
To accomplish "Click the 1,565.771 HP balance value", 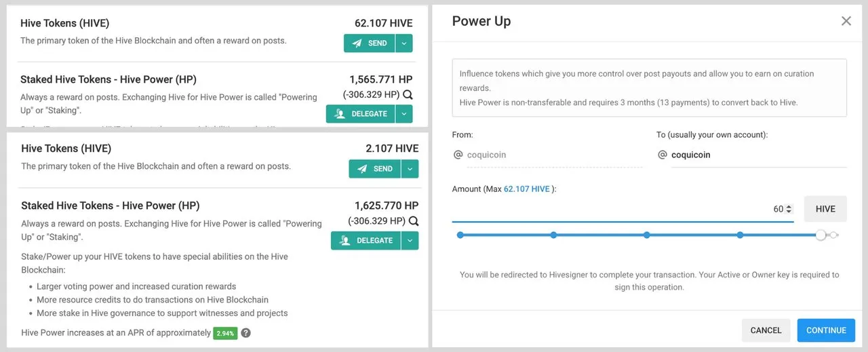I will 380,79.
